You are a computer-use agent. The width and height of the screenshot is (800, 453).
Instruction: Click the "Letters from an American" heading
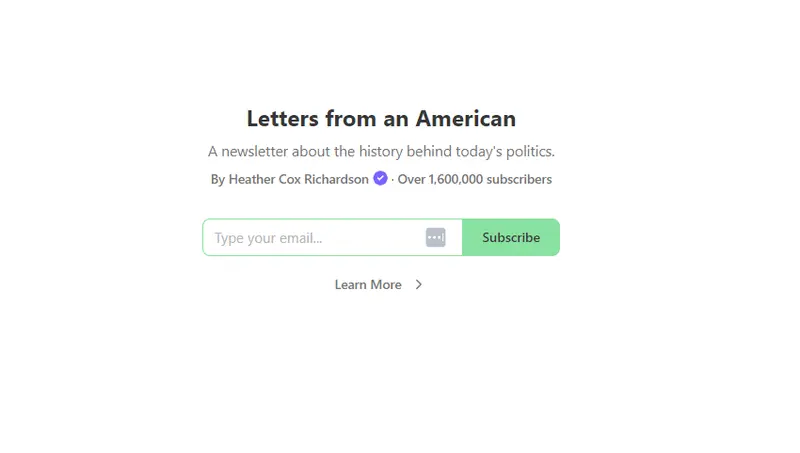point(381,119)
